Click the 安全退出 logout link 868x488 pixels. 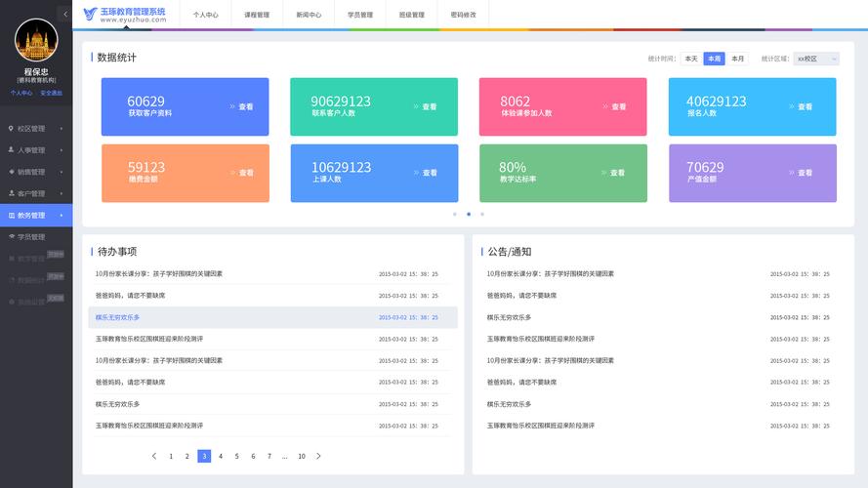[52, 93]
